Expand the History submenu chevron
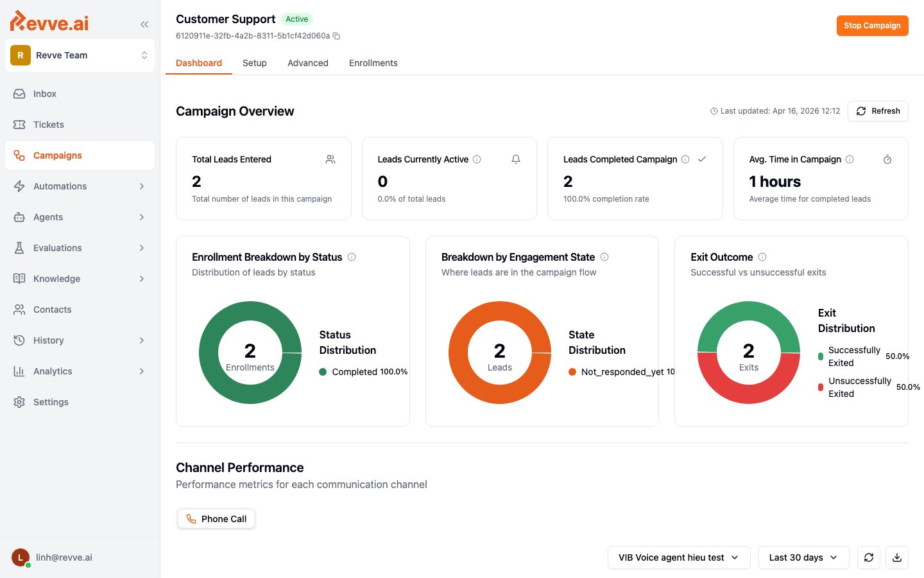924x578 pixels. pyautogui.click(x=142, y=340)
